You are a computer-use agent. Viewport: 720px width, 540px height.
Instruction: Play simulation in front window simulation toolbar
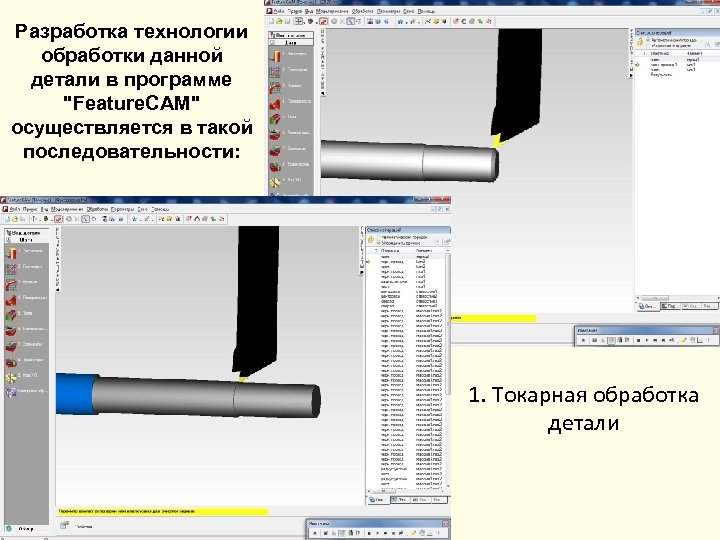pos(377,533)
